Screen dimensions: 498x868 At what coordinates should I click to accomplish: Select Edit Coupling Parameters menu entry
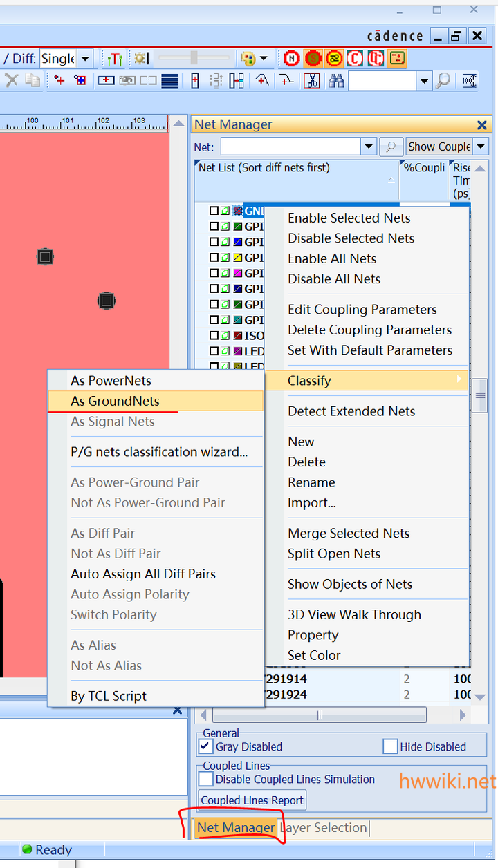tap(362, 310)
